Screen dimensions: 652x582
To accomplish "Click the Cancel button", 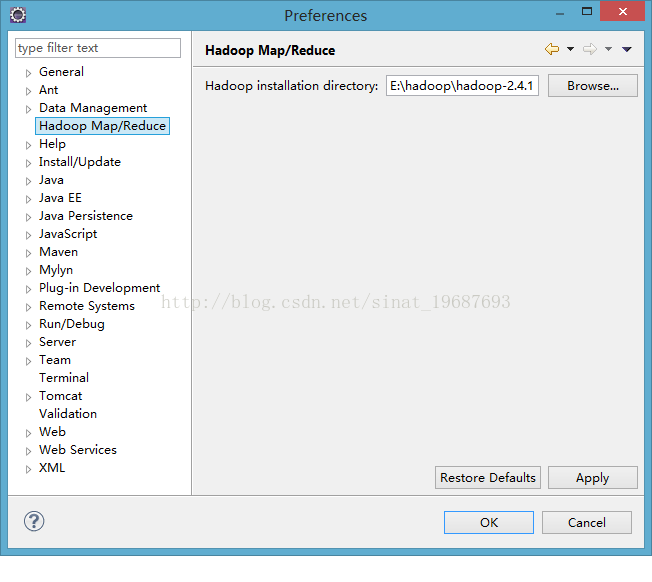I will pyautogui.click(x=587, y=523).
